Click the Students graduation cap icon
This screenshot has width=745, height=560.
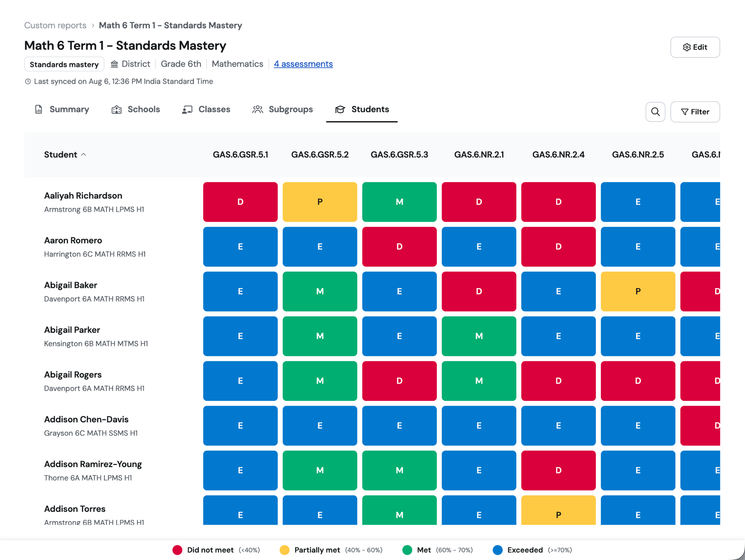(x=340, y=110)
